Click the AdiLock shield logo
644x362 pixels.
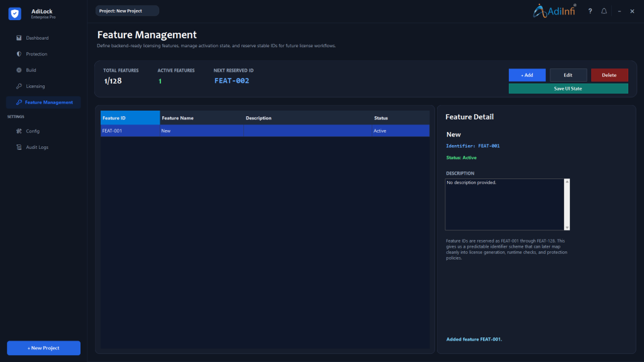[x=14, y=13]
